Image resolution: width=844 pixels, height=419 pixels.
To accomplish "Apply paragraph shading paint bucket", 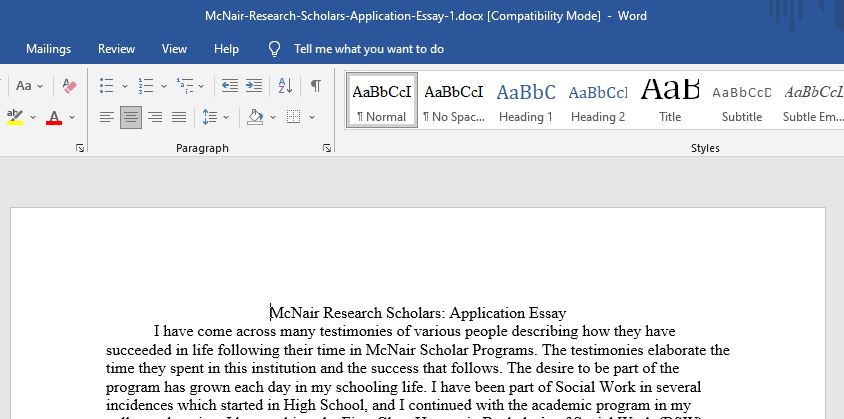I will tap(255, 117).
